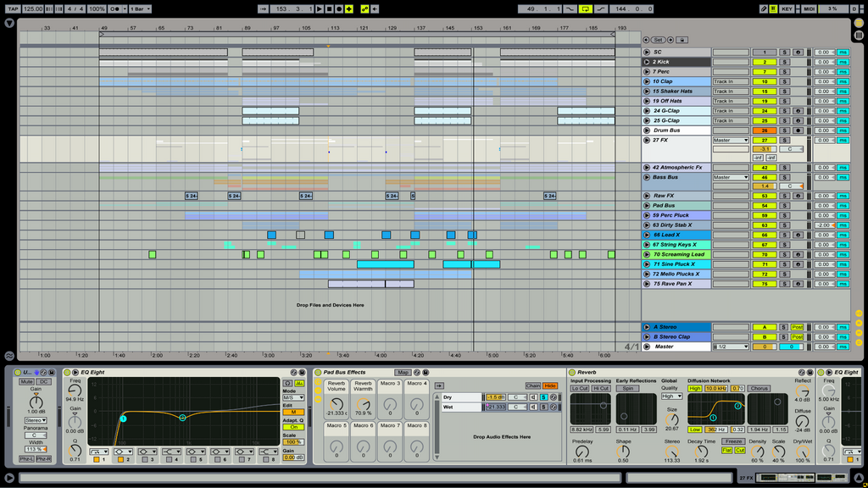Unfold the 27 FX track

[647, 140]
